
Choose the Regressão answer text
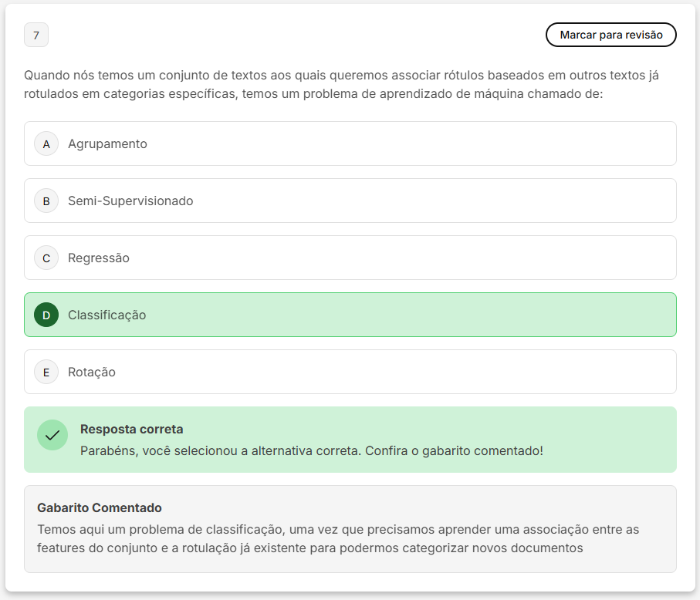tap(99, 258)
